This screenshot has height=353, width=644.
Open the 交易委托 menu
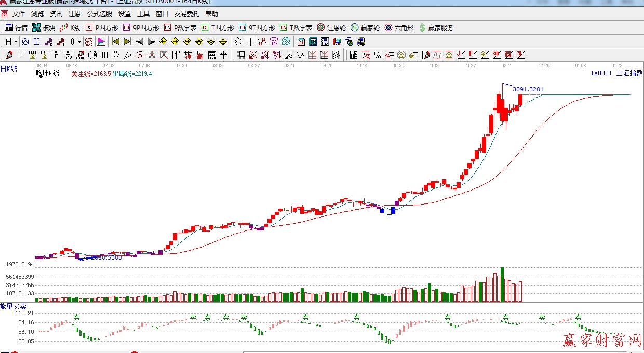(x=186, y=14)
